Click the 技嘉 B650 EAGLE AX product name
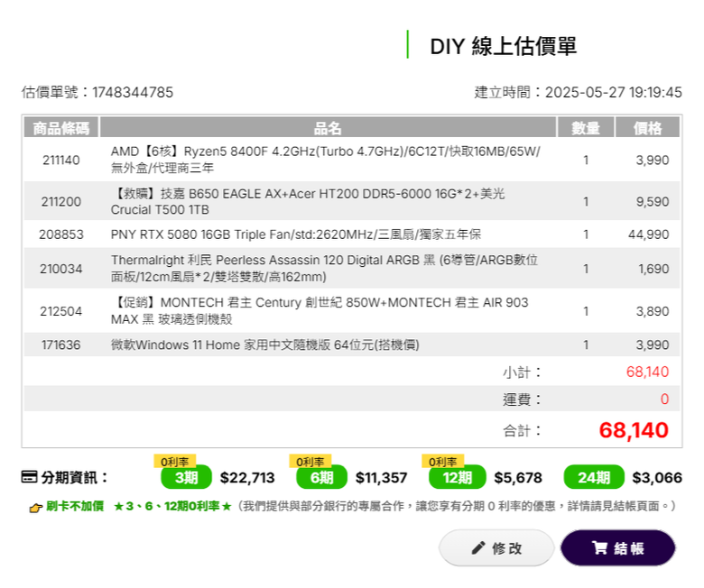Image resolution: width=704 pixels, height=588 pixels. coord(308,201)
